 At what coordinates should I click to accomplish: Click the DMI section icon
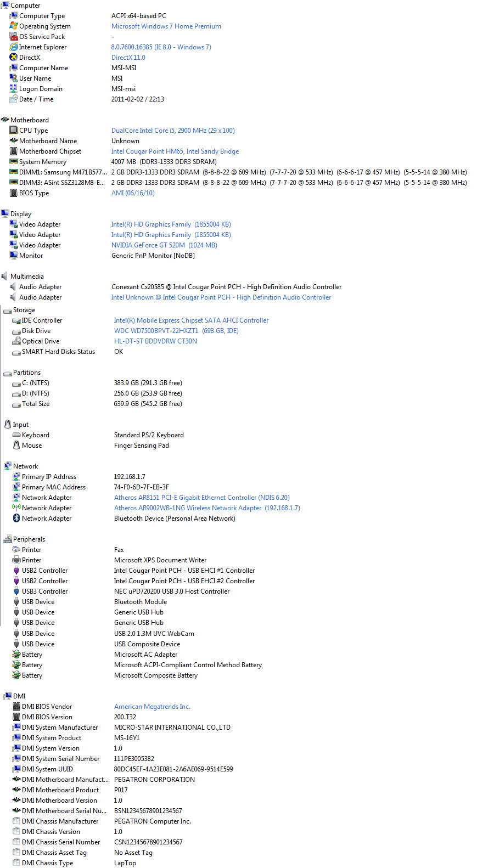pos(8,696)
